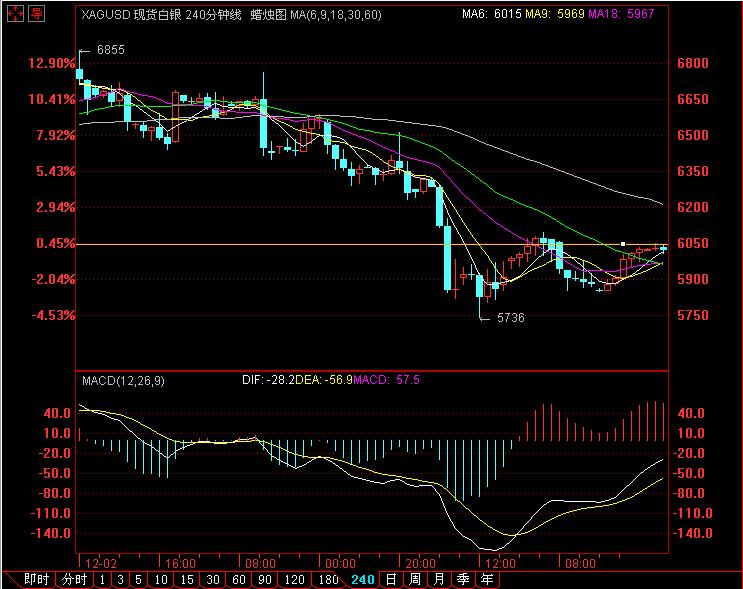Screen dimensions: 743x589
Task: Click the red 导 guide icon
Action: click(x=36, y=14)
